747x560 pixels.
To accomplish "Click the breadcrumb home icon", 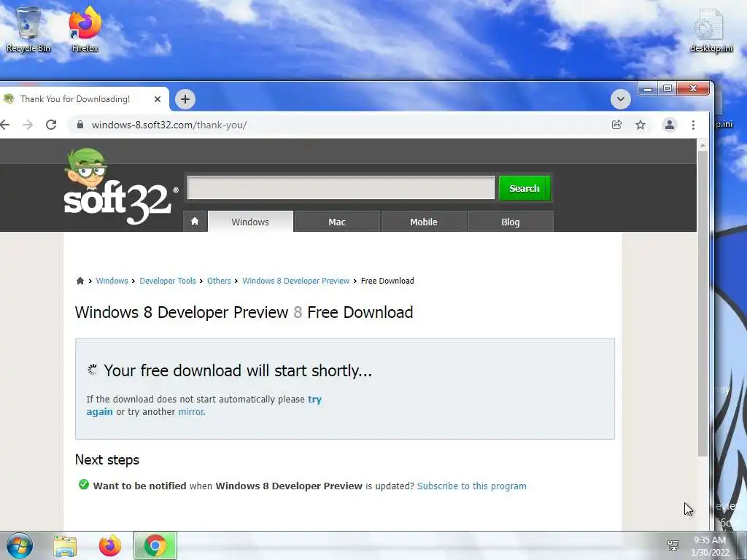I will (x=80, y=281).
